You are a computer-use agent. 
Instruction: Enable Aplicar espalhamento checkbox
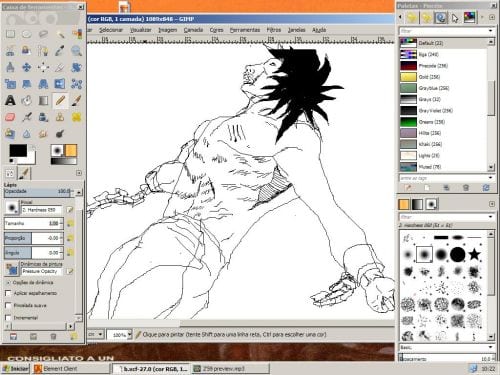[x=8, y=293]
